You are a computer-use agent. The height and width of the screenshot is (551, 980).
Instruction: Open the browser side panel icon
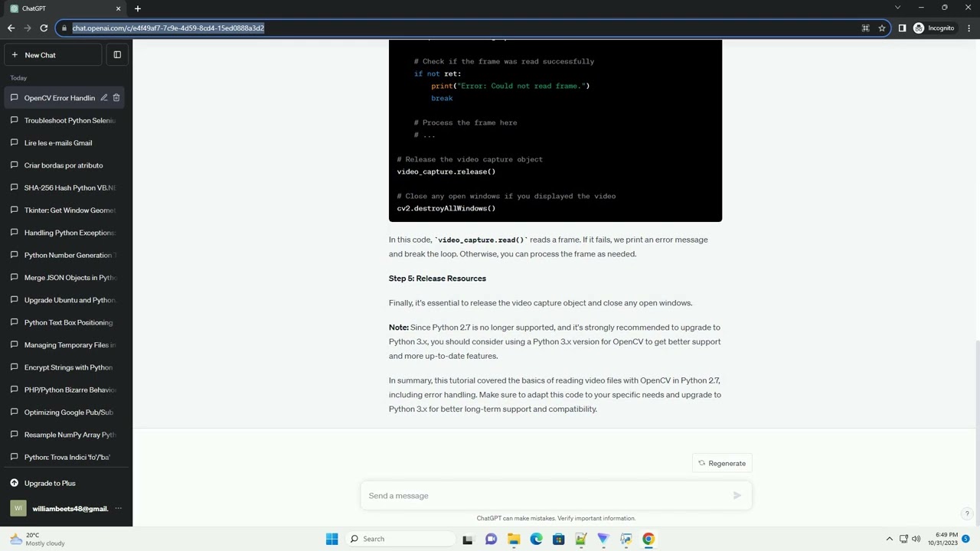pyautogui.click(x=902, y=28)
